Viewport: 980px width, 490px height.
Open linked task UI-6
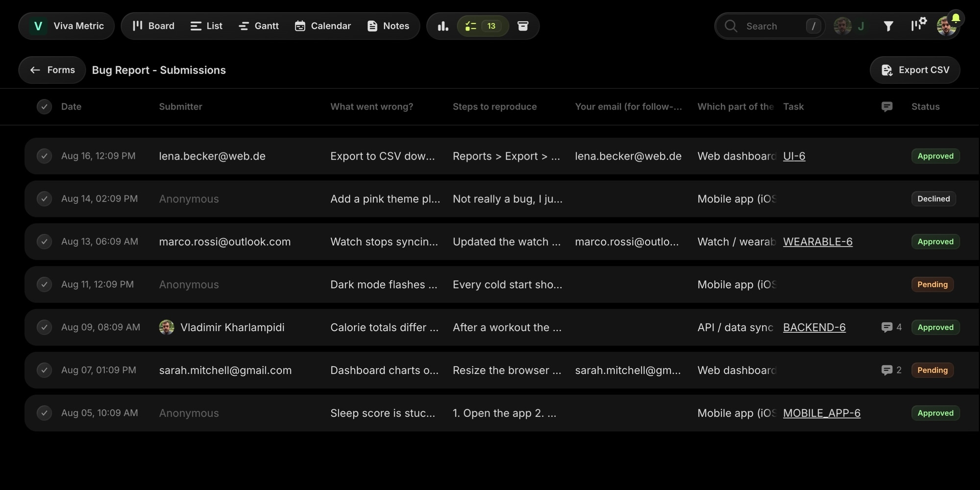[x=794, y=156]
